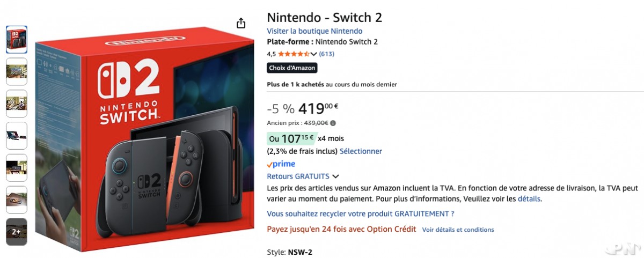Viewport: 644px width, 258px height.
Task: Click the share icon above product image
Action: pos(241,23)
